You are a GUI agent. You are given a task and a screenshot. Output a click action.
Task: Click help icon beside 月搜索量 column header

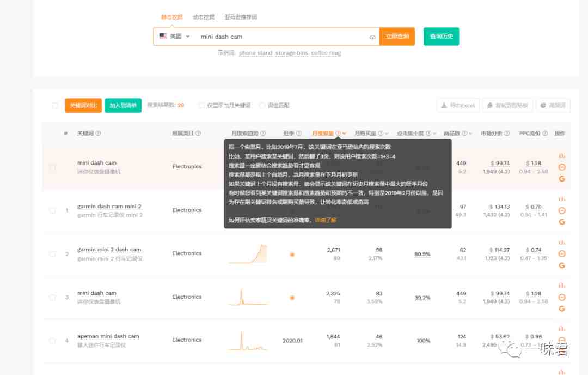pyautogui.click(x=338, y=133)
